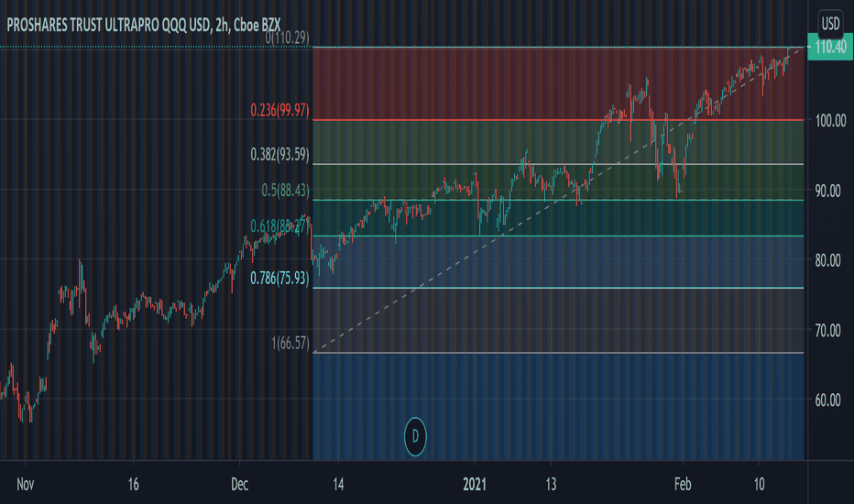Click the 80.00 price axis label
854x504 pixels.
827,260
